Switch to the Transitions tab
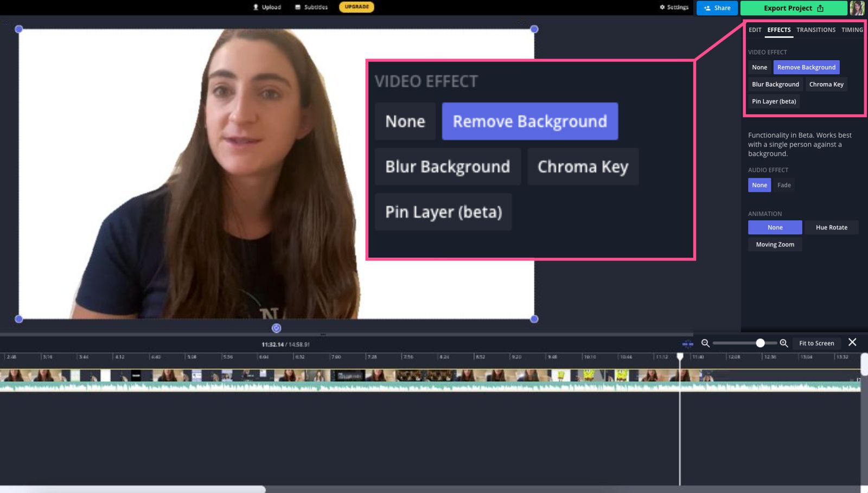Viewport: 868px width, 493px height. click(815, 30)
